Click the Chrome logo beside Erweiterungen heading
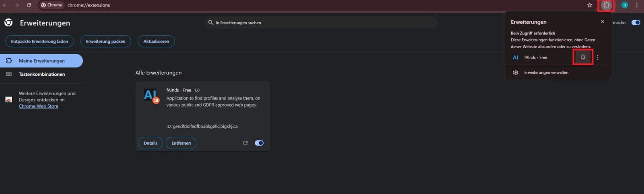This screenshot has height=194, width=644. coord(8,23)
